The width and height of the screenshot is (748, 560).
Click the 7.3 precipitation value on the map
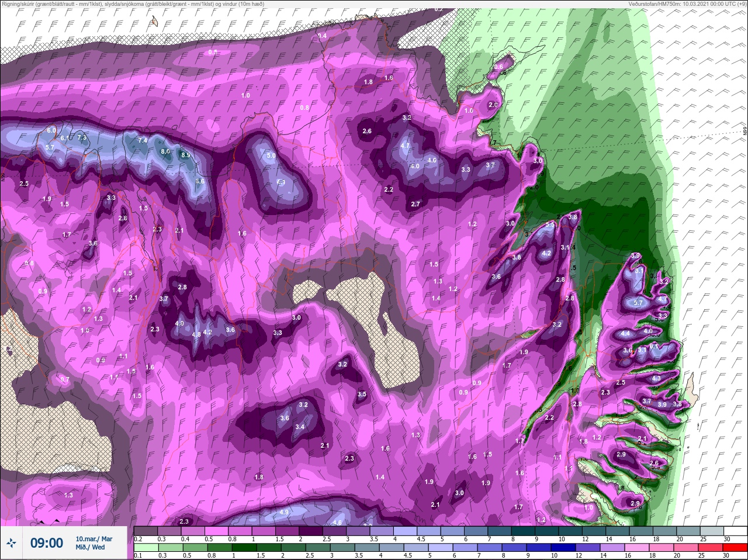point(82,137)
